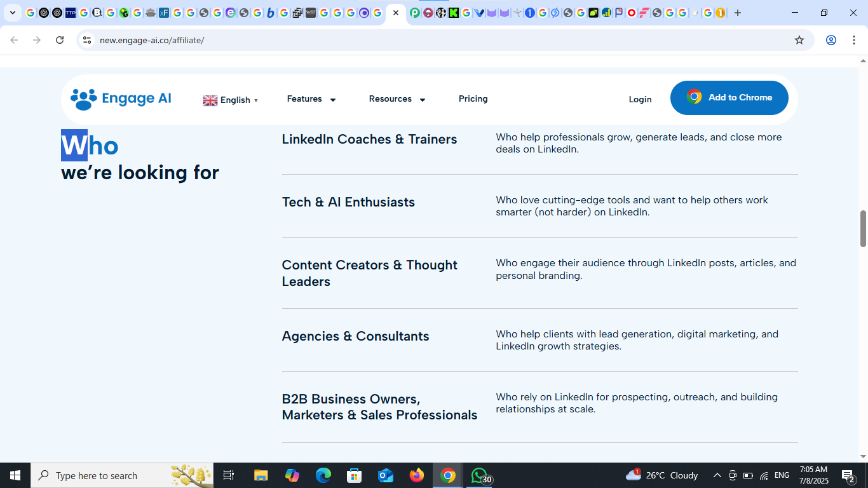The width and height of the screenshot is (868, 488).
Task: Open the Windows Start menu
Action: (x=15, y=475)
